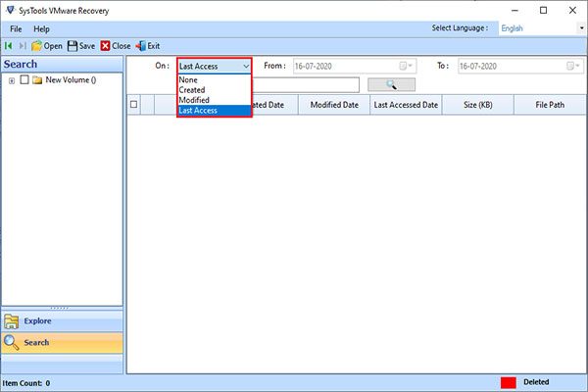588x392 pixels.
Task: Open a file with the Open toolbar button
Action: pos(47,46)
